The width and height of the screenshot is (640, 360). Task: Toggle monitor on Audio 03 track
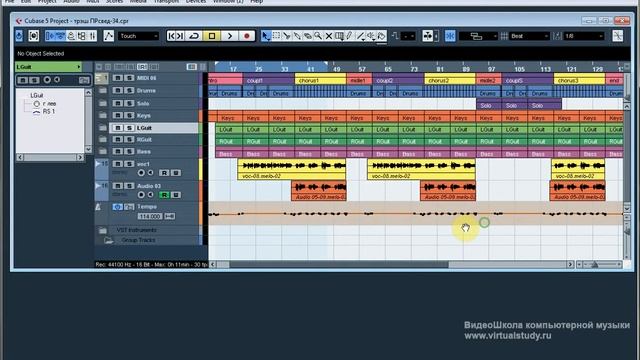click(x=151, y=195)
